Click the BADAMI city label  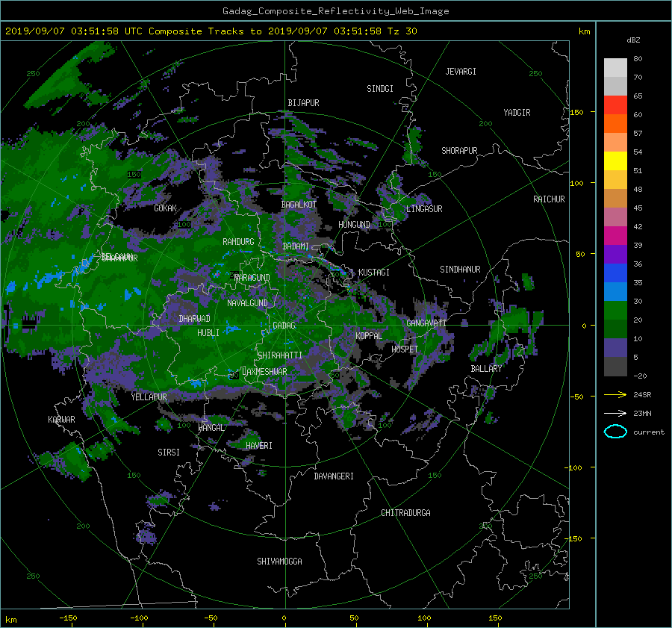(296, 246)
